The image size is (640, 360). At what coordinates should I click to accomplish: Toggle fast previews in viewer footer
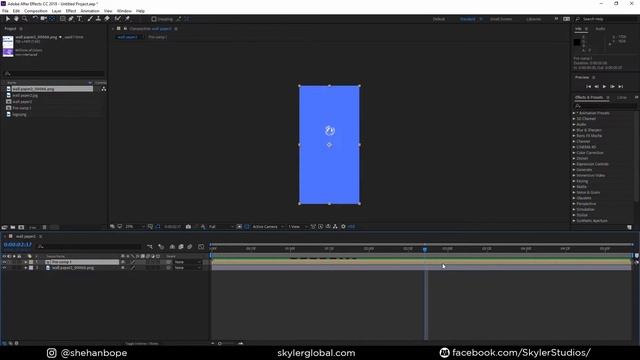320,227
